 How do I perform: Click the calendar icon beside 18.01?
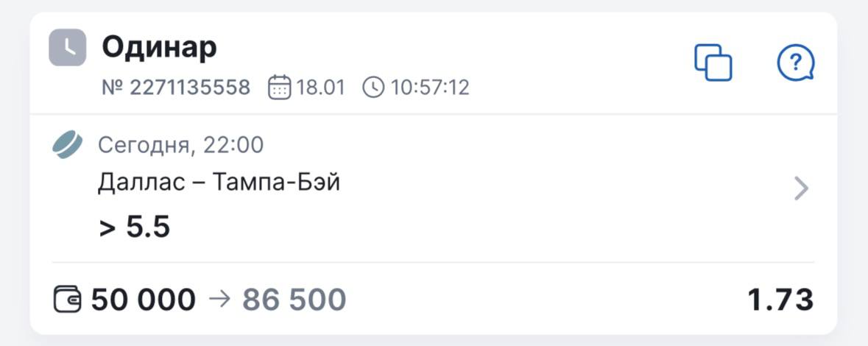click(x=280, y=88)
